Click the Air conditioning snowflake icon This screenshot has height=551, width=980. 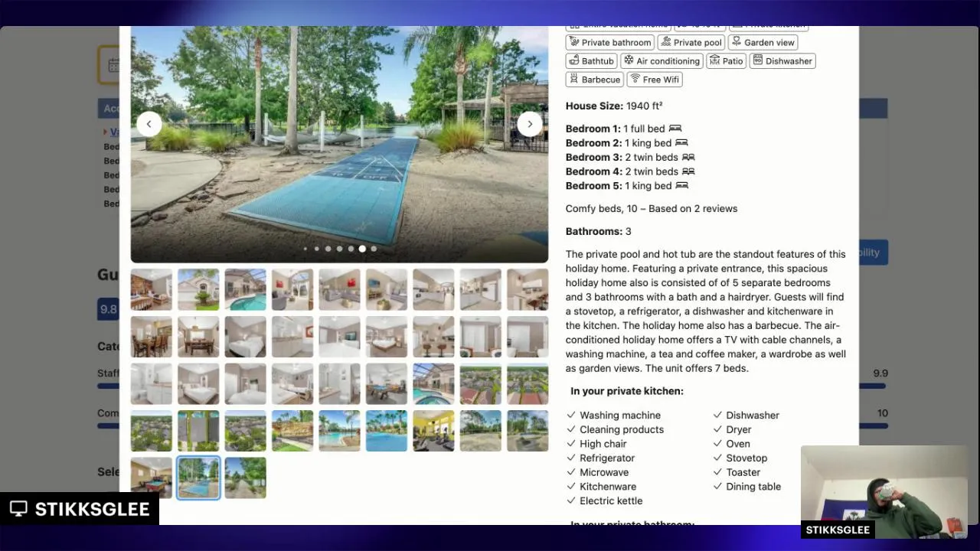[x=629, y=60]
